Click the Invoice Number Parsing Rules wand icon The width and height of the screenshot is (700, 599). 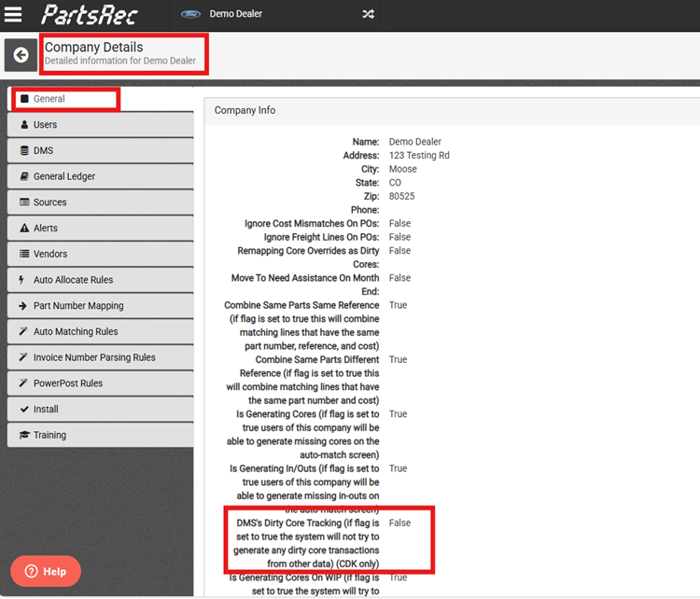(x=23, y=357)
